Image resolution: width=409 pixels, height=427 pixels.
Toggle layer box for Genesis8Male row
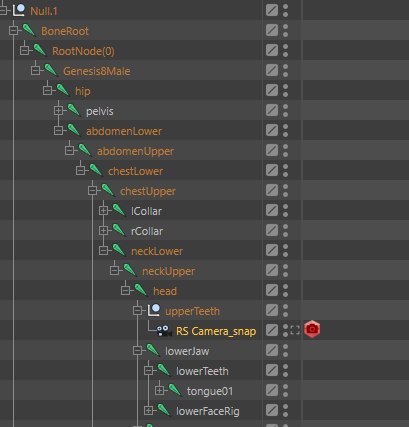pos(272,70)
